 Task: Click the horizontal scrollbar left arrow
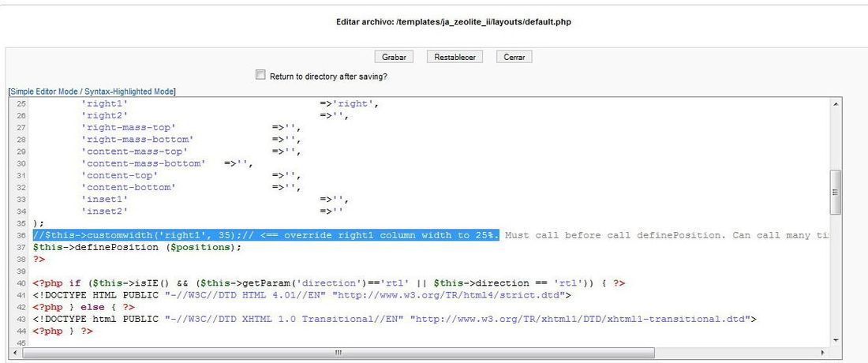(x=17, y=353)
